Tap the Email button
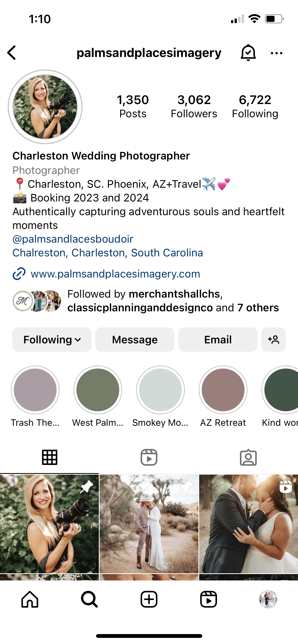Viewport: 298px width, 644px height. pyautogui.click(x=218, y=340)
